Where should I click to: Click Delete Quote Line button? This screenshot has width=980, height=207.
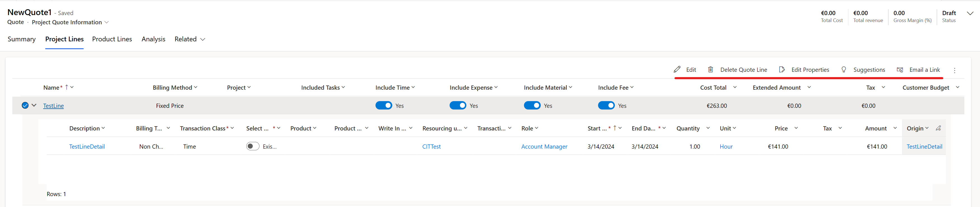coord(737,70)
